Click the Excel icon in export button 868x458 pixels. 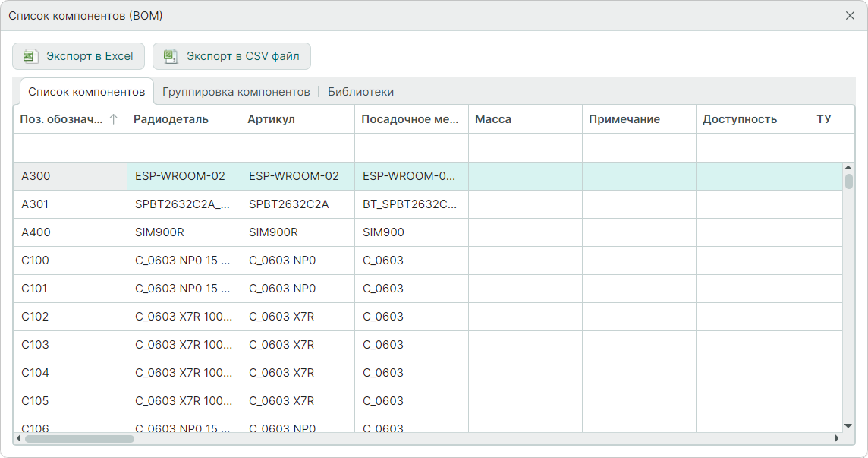click(x=30, y=56)
